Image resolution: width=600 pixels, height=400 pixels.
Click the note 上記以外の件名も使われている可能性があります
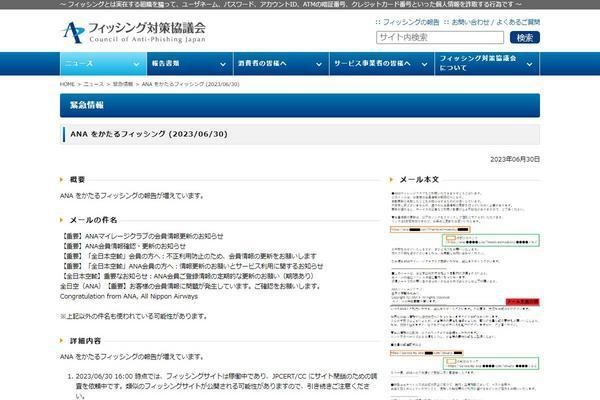pyautogui.click(x=134, y=316)
